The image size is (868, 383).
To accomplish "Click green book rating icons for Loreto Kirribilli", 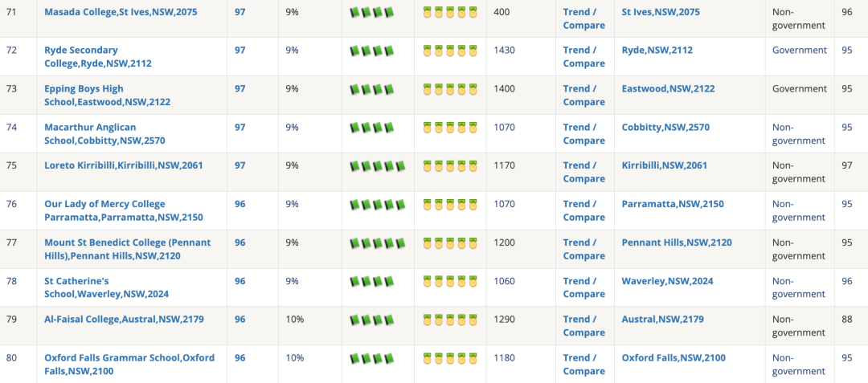I will [x=378, y=165].
